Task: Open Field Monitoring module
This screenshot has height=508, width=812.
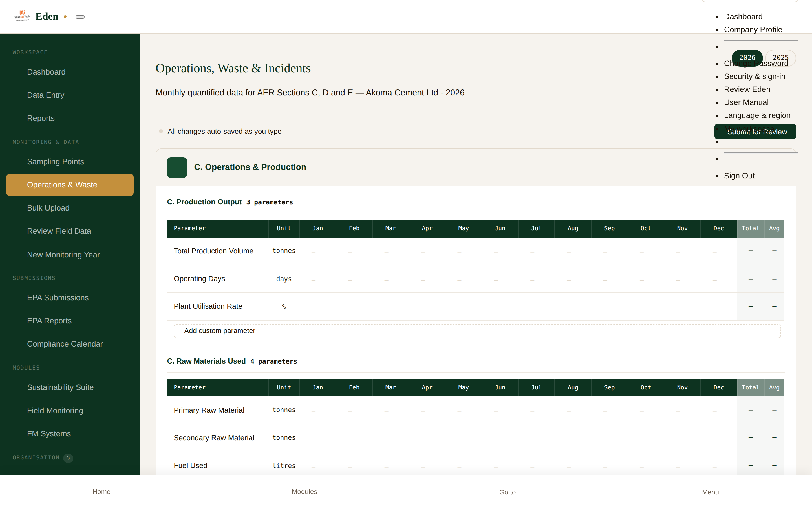Action: pos(70,411)
